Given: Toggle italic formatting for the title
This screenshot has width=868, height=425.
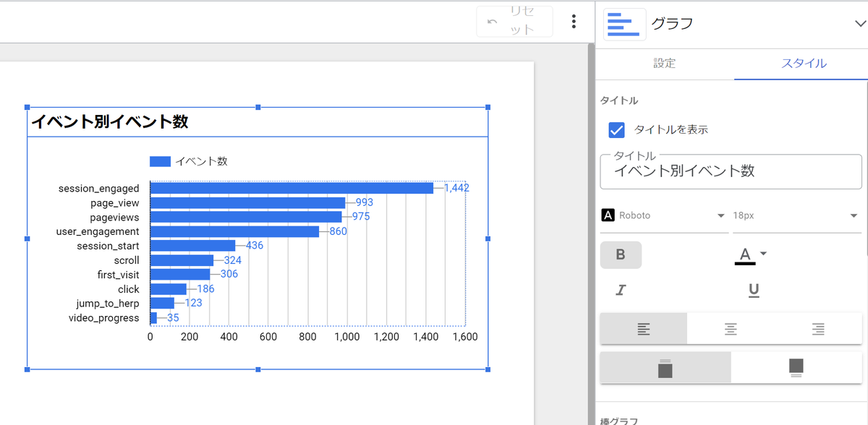Looking at the screenshot, I should coord(621,291).
